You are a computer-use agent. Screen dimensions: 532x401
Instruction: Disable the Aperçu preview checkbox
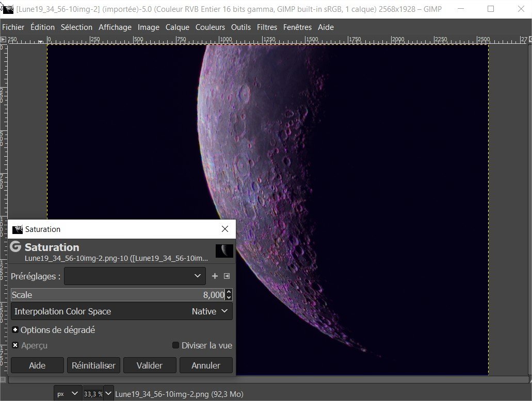click(15, 345)
